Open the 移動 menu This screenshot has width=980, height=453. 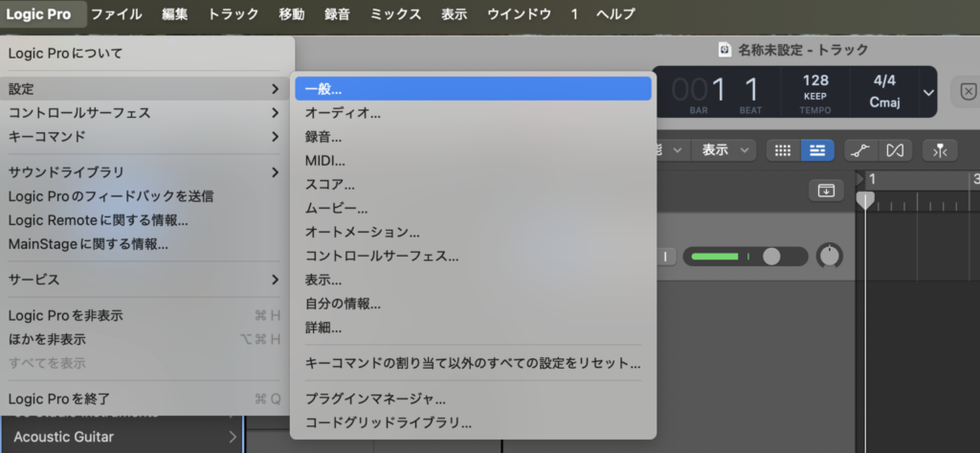[x=292, y=13]
